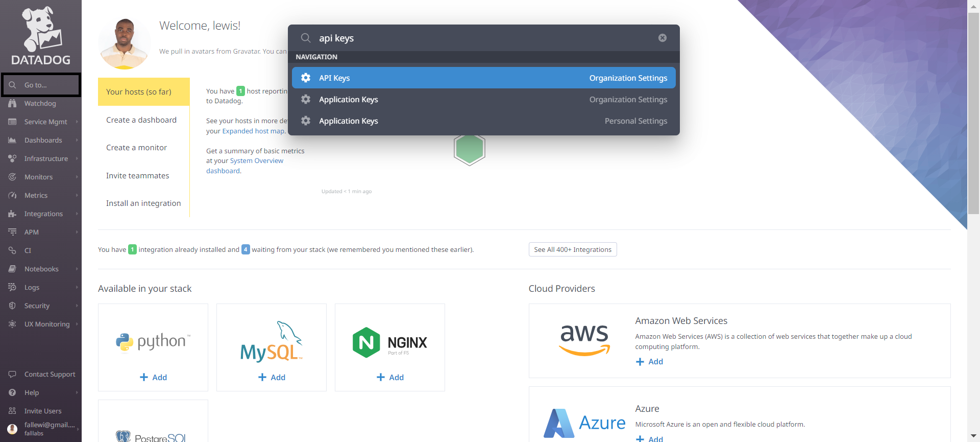The image size is (980, 442).
Task: Click the Integrations puzzle icon
Action: (x=12, y=214)
